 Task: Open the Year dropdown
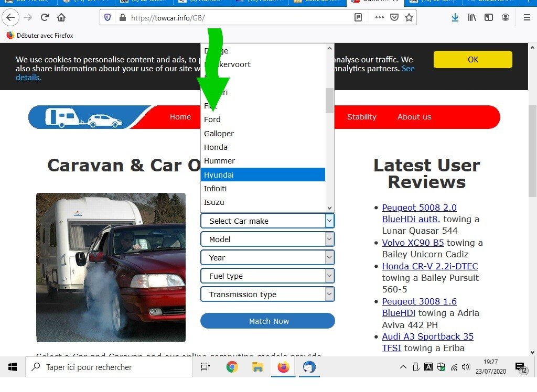pos(267,257)
